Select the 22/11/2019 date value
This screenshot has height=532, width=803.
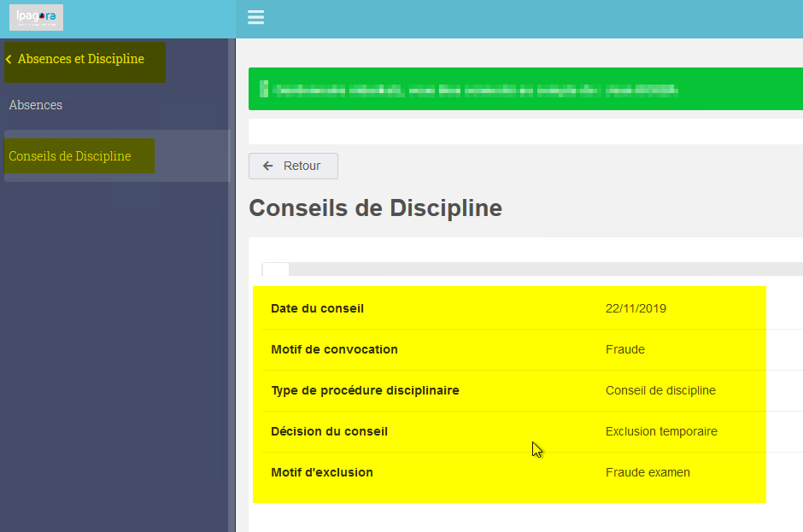pos(636,308)
